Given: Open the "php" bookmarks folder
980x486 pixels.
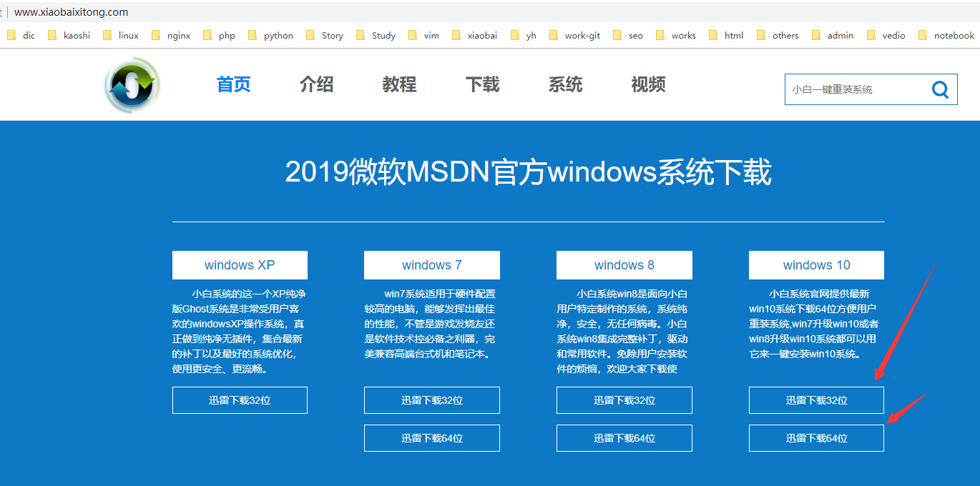Looking at the screenshot, I should [225, 34].
